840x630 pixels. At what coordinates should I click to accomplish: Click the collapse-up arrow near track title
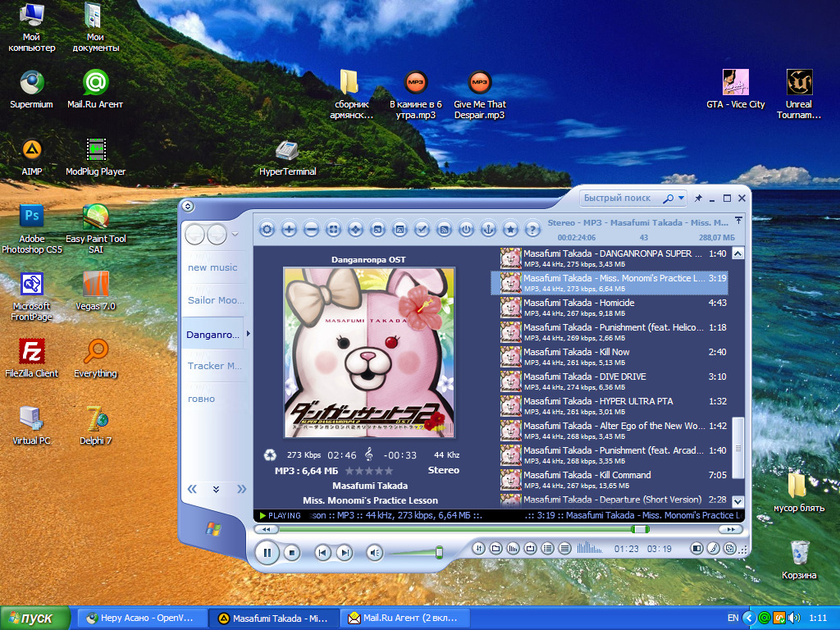coord(739,220)
